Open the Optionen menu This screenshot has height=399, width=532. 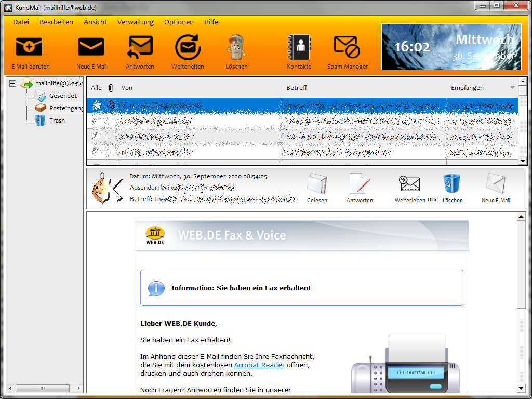point(179,22)
